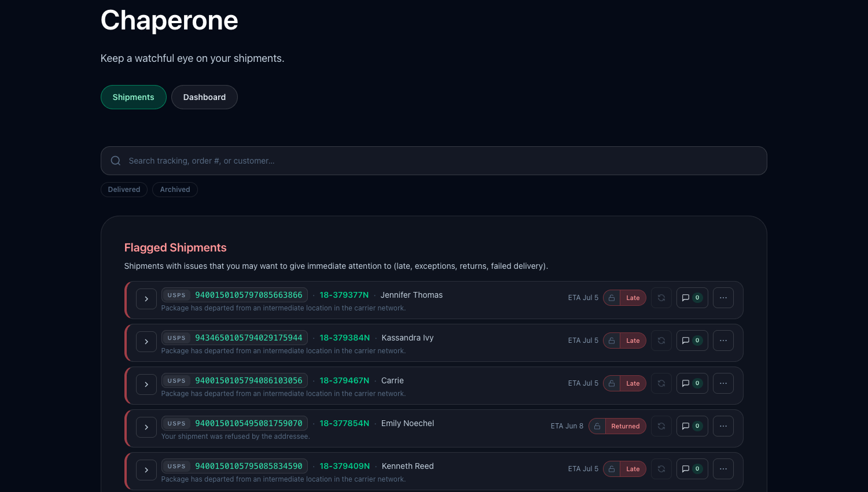Refresh tracking for Kenneth Reed shipment

point(661,469)
